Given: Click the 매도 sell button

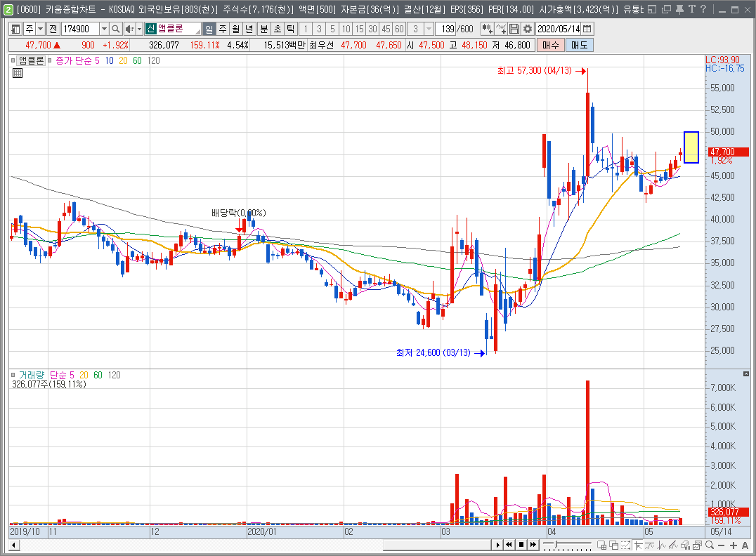Looking at the screenshot, I should [x=580, y=46].
